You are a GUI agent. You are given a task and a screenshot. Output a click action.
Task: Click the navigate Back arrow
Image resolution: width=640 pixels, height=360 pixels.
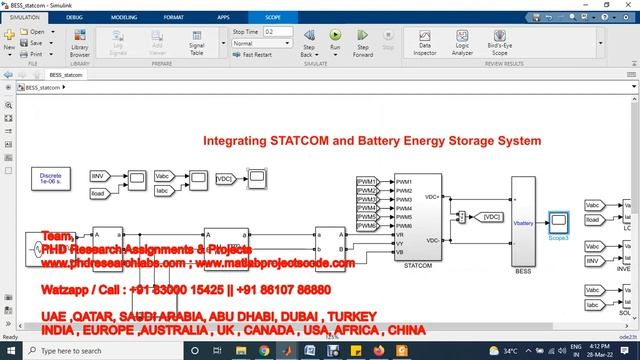tap(8, 75)
